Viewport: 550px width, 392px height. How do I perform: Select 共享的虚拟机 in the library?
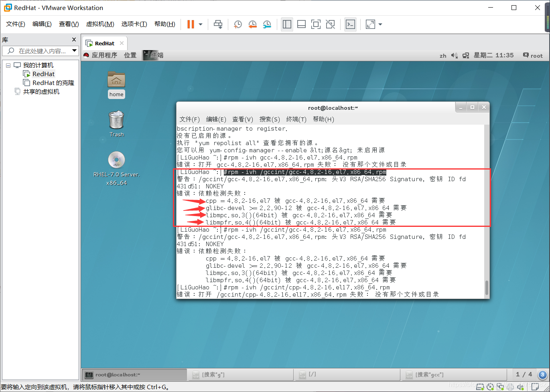pos(41,92)
